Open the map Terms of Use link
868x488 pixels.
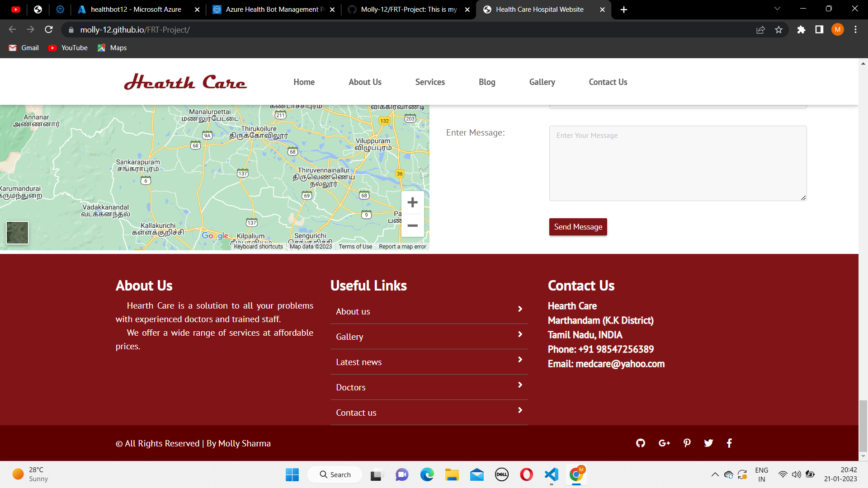[x=355, y=246]
